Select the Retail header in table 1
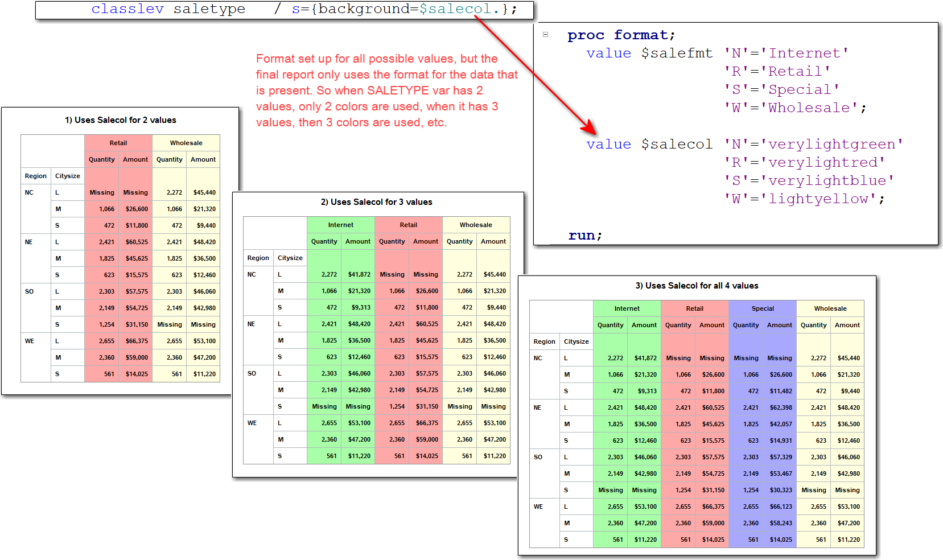The height and width of the screenshot is (560, 943). click(118, 143)
